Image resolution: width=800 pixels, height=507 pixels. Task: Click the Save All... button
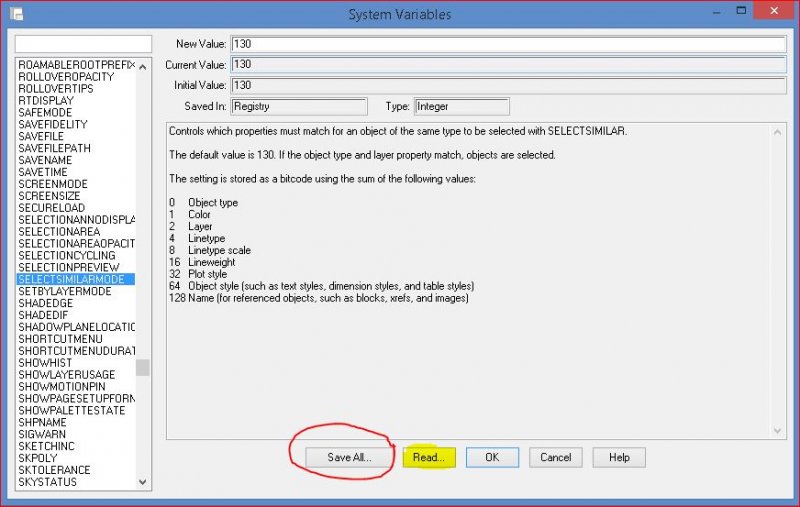coord(349,458)
